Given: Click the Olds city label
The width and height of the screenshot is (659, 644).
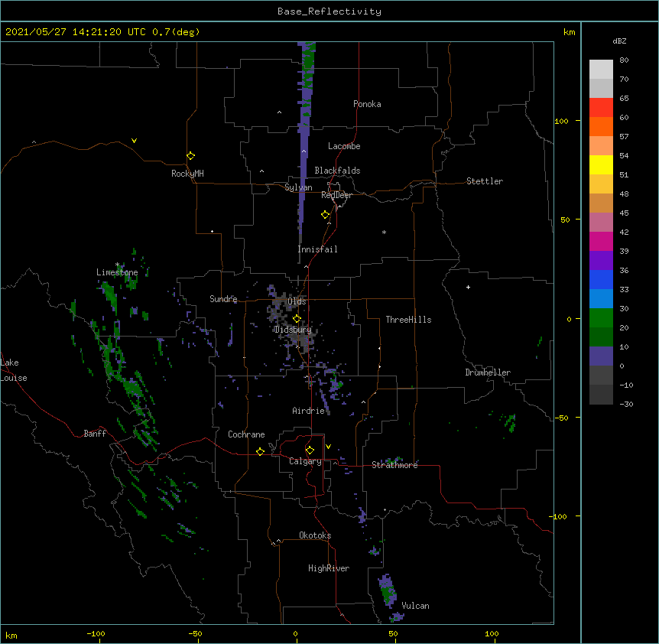Looking at the screenshot, I should tap(297, 301).
